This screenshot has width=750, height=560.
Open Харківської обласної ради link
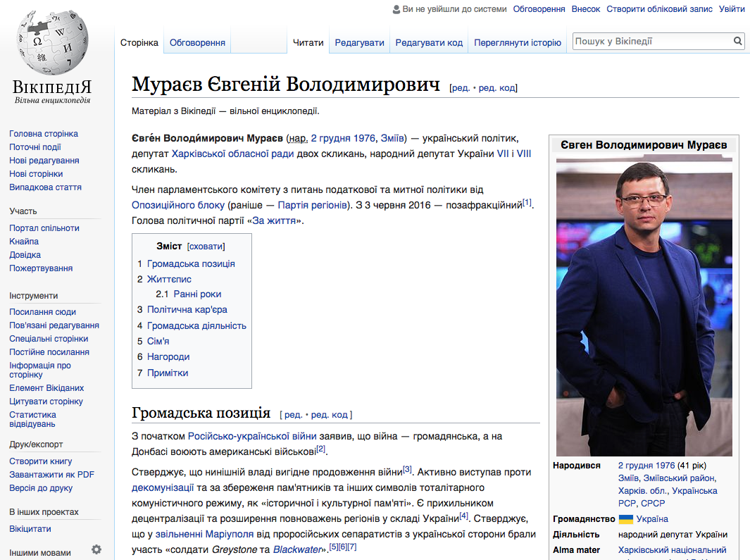pyautogui.click(x=232, y=154)
